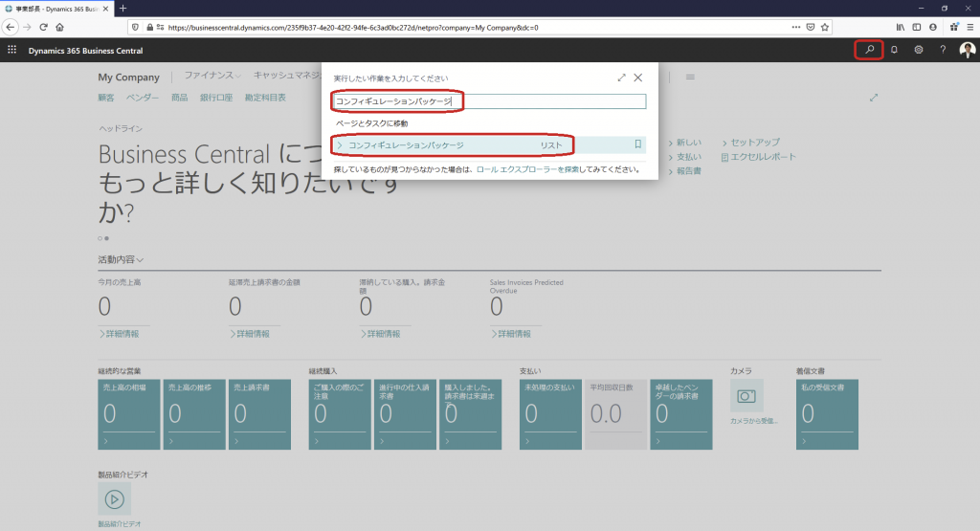
Task: Click the user profile avatar
Action: [967, 50]
